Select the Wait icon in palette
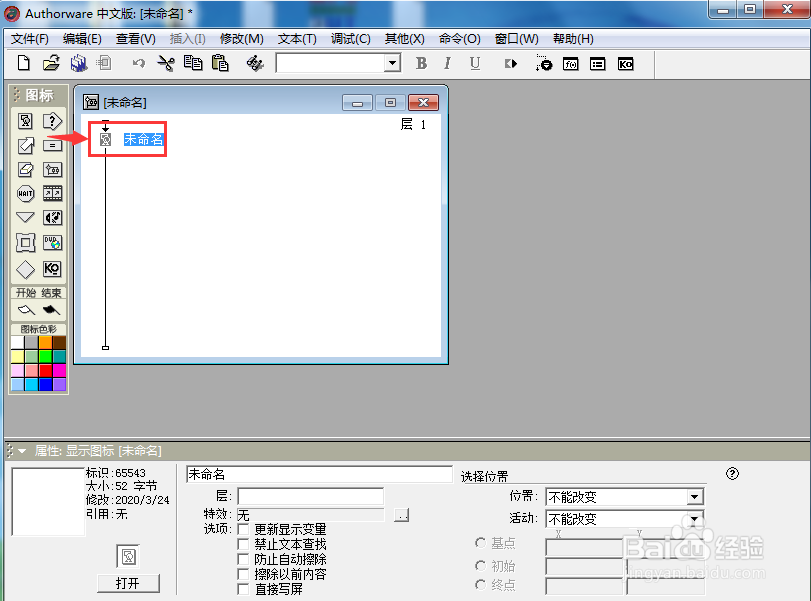Viewport: 811px width, 601px height. [25, 193]
